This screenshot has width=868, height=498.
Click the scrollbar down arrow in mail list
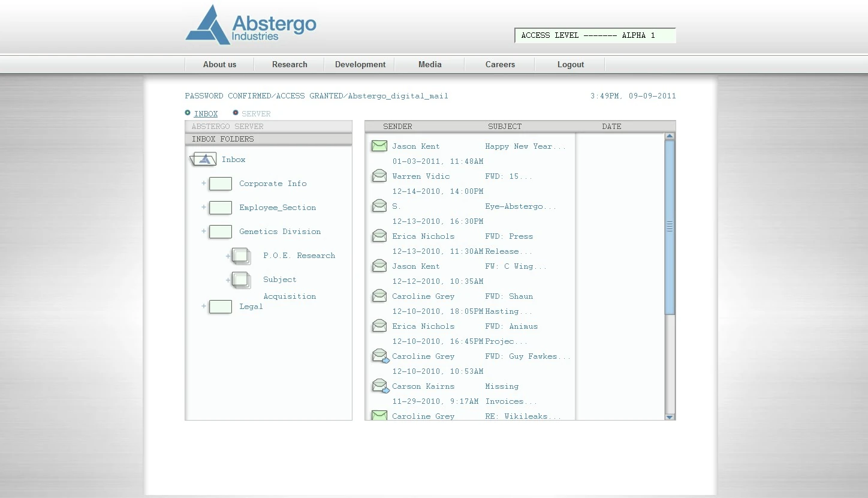click(x=670, y=416)
